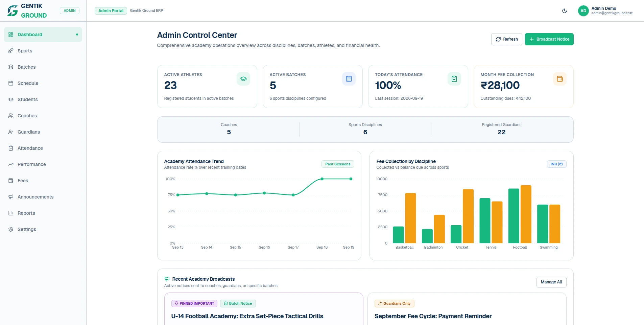Open the Students page
Viewport: 644px width, 325px height.
43,99
